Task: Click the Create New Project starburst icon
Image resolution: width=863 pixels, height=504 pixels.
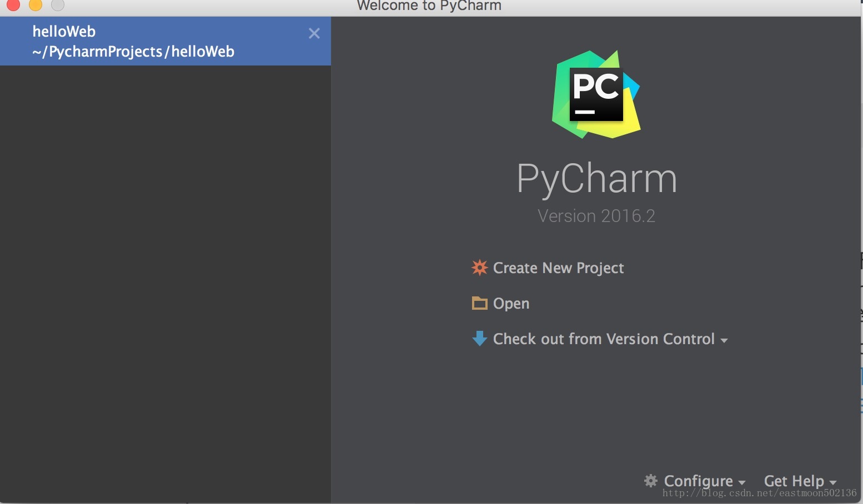Action: pyautogui.click(x=479, y=268)
